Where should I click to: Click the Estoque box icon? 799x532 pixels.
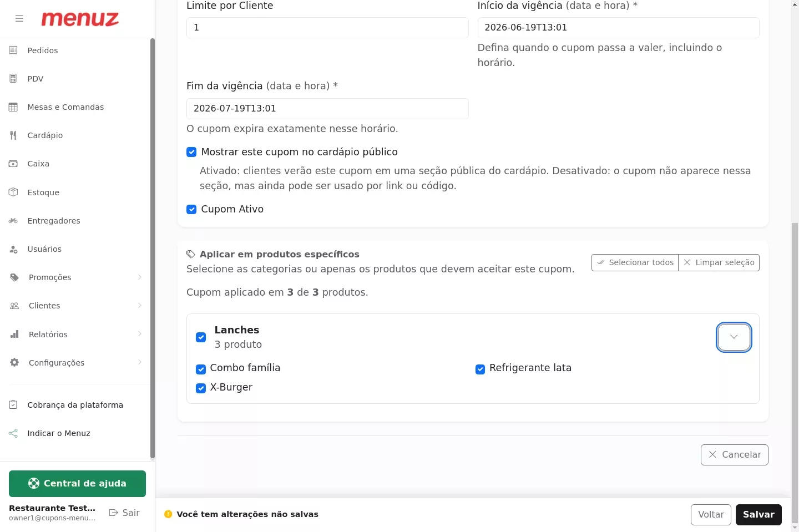pos(13,192)
